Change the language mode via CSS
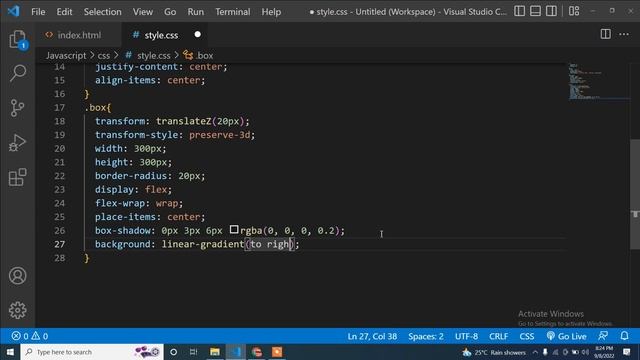Viewport: 640px width, 360px height. 527,336
